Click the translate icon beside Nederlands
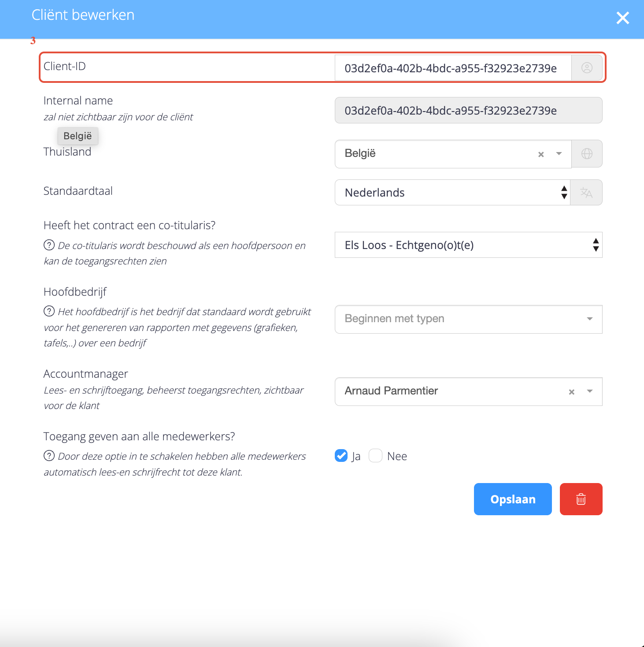 click(586, 193)
